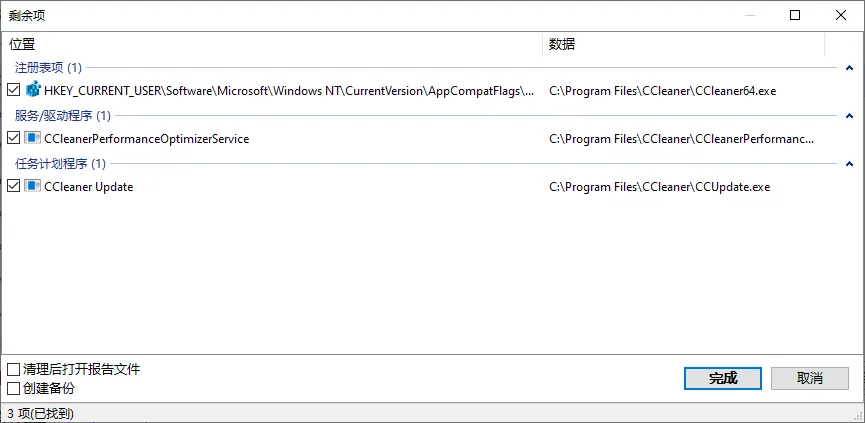
Task: Click the 注册表项 (1) group header
Action: pyautogui.click(x=48, y=67)
